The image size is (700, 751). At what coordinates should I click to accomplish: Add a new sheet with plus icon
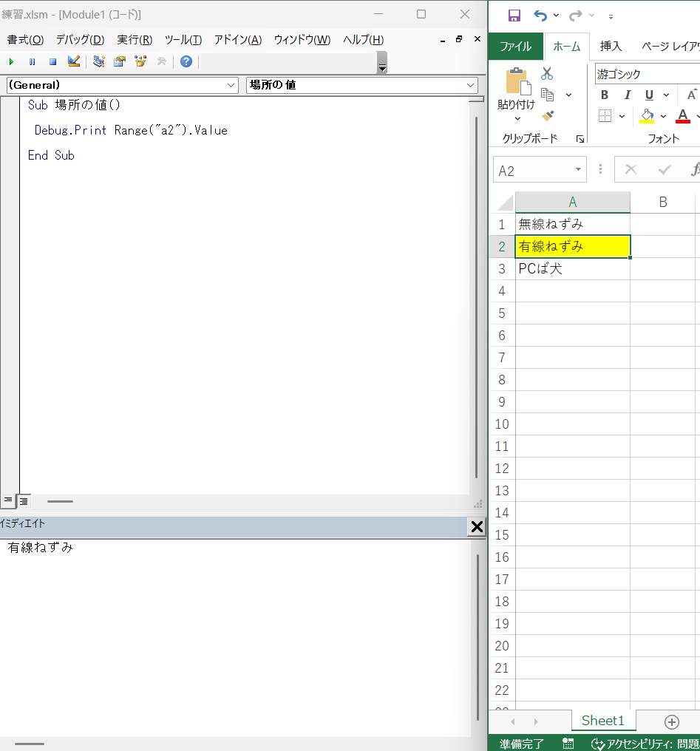[x=672, y=721]
